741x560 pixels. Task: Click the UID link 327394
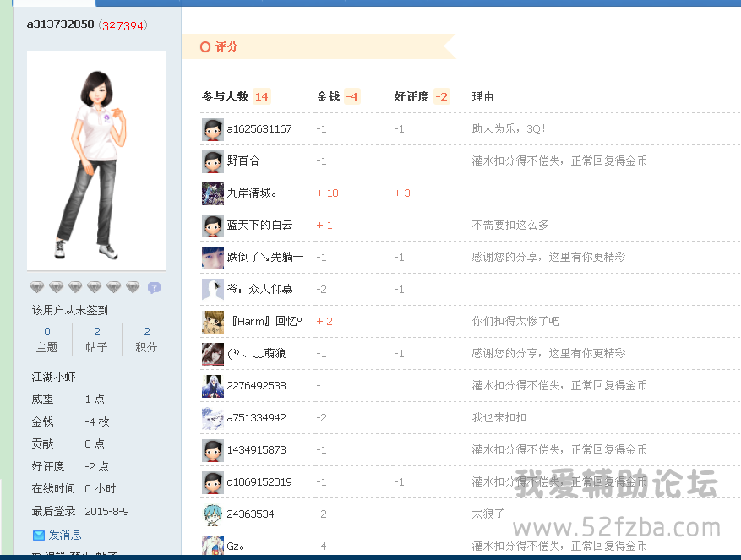[x=123, y=25]
